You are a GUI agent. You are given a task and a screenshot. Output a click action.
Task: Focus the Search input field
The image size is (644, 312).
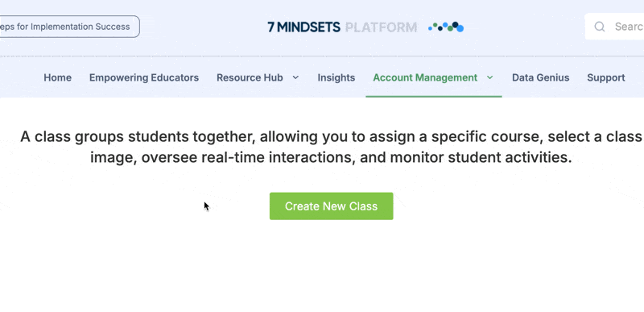[x=614, y=27]
